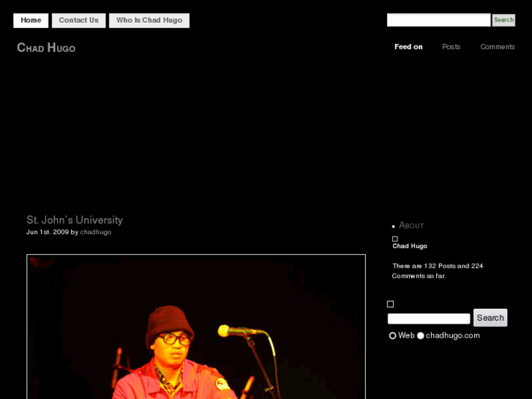The image size is (532, 399).
Task: Open the Comments feed link
Action: pos(498,47)
